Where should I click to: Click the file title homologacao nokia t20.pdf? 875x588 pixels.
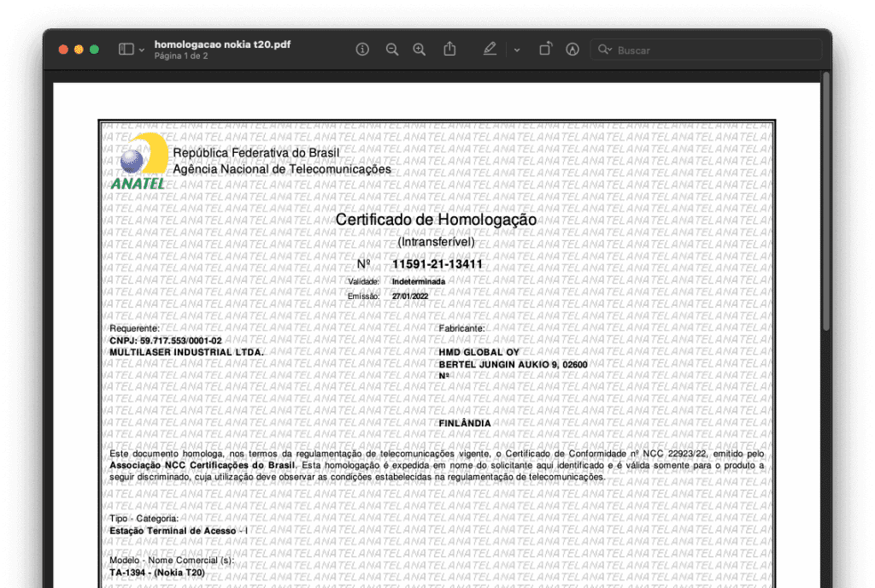coord(222,44)
